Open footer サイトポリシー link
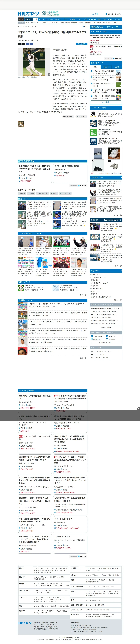The width and height of the screenshot is (140, 644). [39, 625]
